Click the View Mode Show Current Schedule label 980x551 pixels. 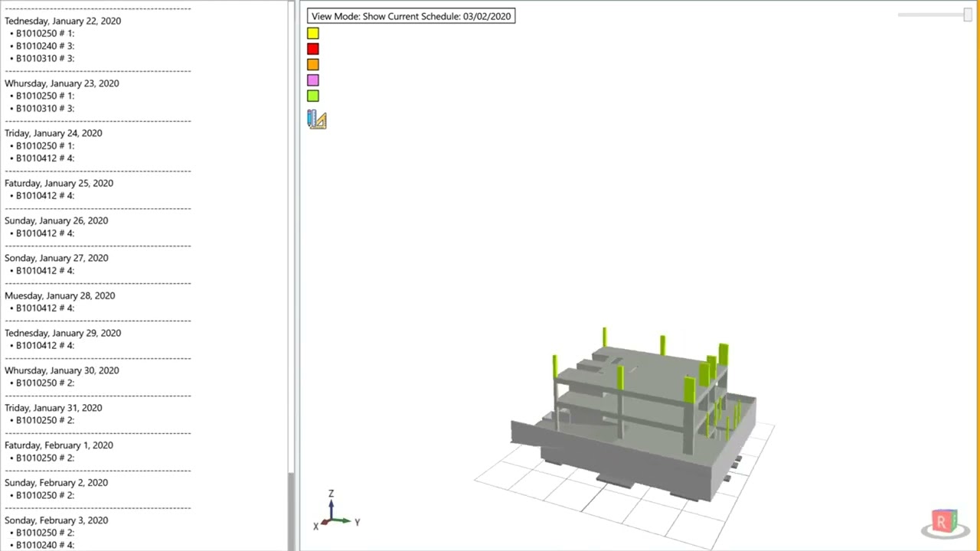(411, 16)
